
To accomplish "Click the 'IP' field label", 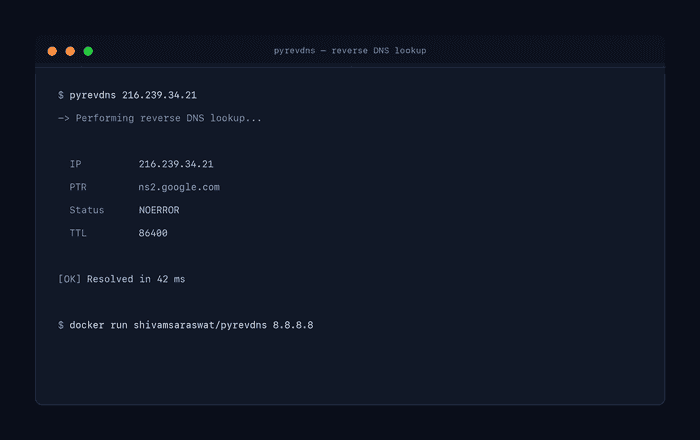I will [x=75, y=164].
